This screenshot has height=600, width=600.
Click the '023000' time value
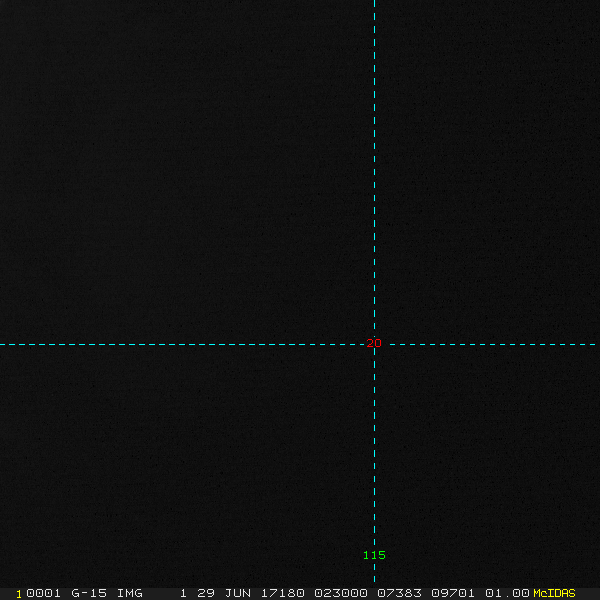pyautogui.click(x=341, y=593)
